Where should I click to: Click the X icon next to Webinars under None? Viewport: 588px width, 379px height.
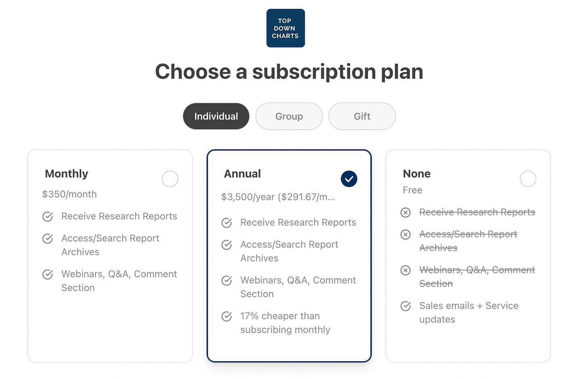(405, 270)
